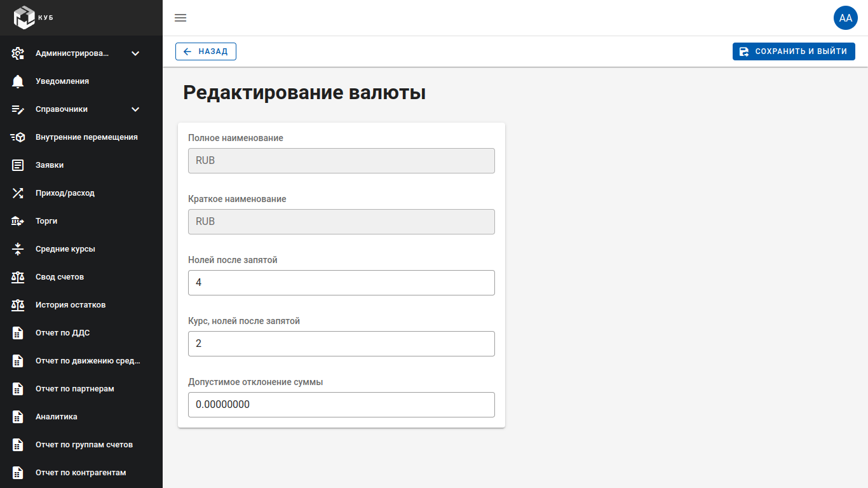
Task: Click the Заявки document icon
Action: (18, 165)
